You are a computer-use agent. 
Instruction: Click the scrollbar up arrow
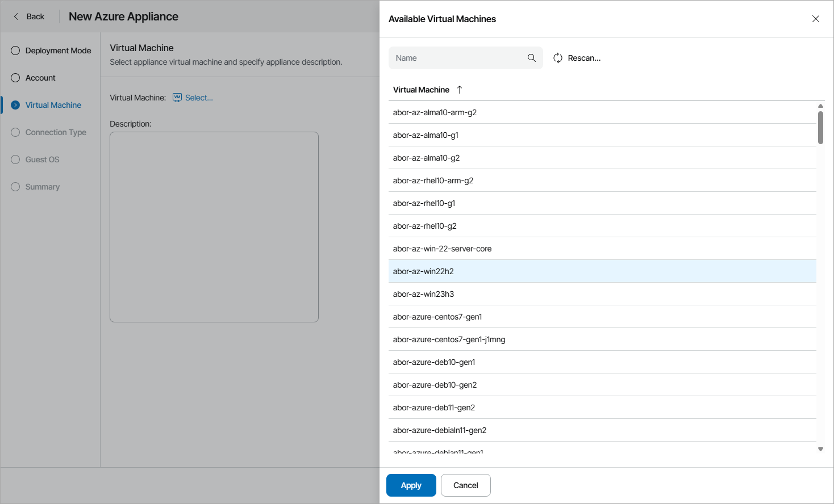820,106
